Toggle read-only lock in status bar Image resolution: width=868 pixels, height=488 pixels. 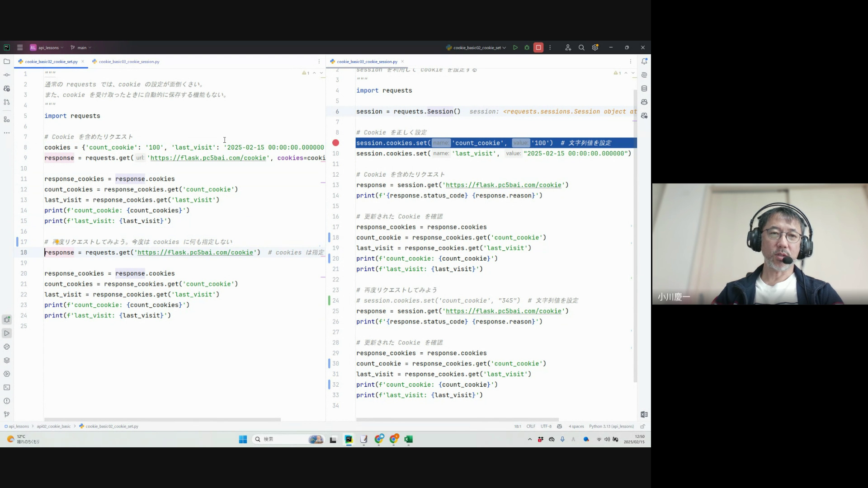642,426
